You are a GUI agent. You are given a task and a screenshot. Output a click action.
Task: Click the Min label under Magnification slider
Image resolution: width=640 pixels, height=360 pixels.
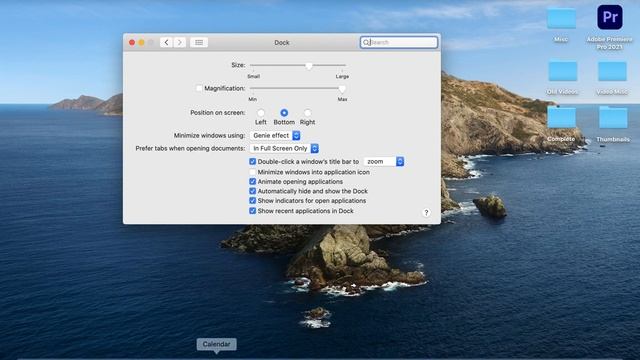[253, 99]
